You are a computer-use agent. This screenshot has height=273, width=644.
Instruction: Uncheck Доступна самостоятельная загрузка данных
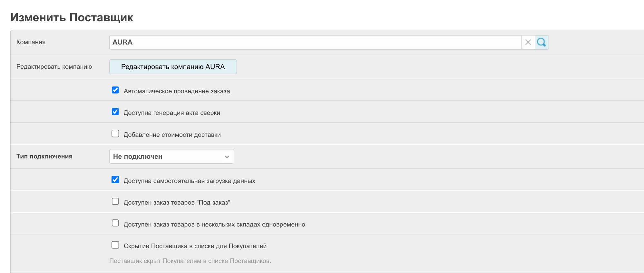pos(115,180)
